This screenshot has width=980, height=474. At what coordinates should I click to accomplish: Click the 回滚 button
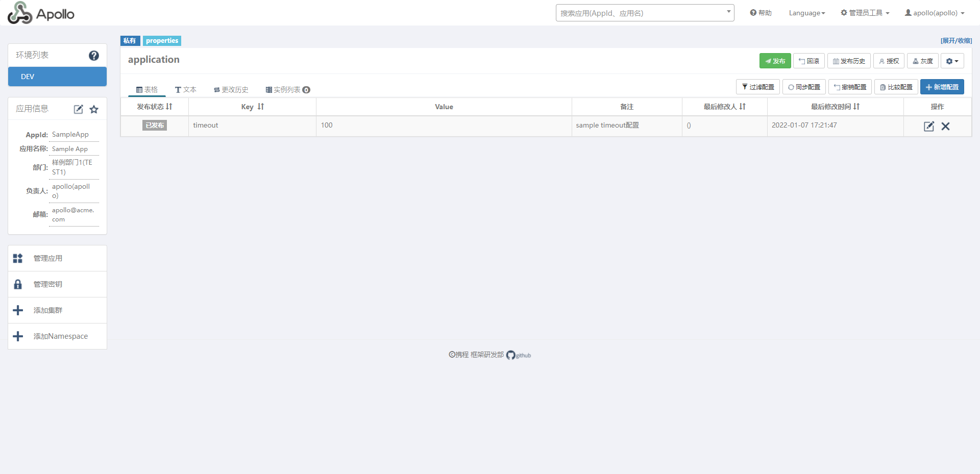click(809, 61)
